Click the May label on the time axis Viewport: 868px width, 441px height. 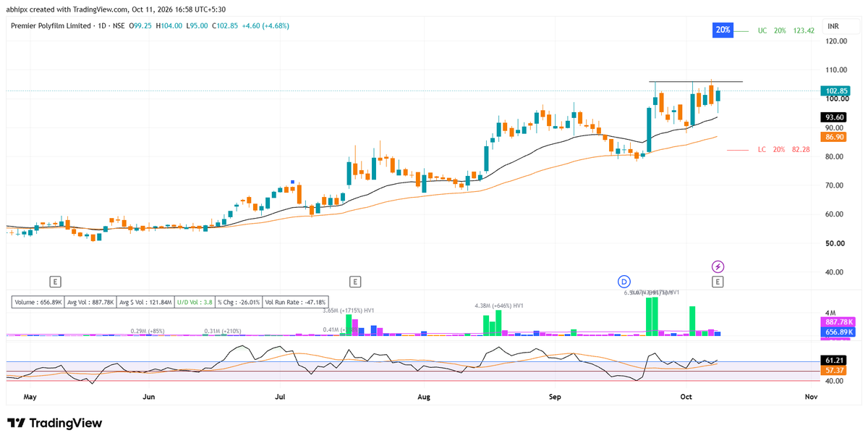(30, 398)
